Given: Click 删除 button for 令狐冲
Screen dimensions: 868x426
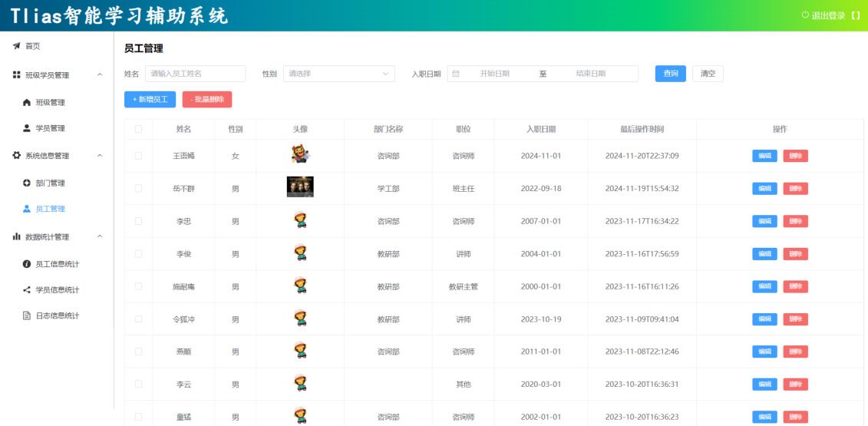Looking at the screenshot, I should 796,319.
